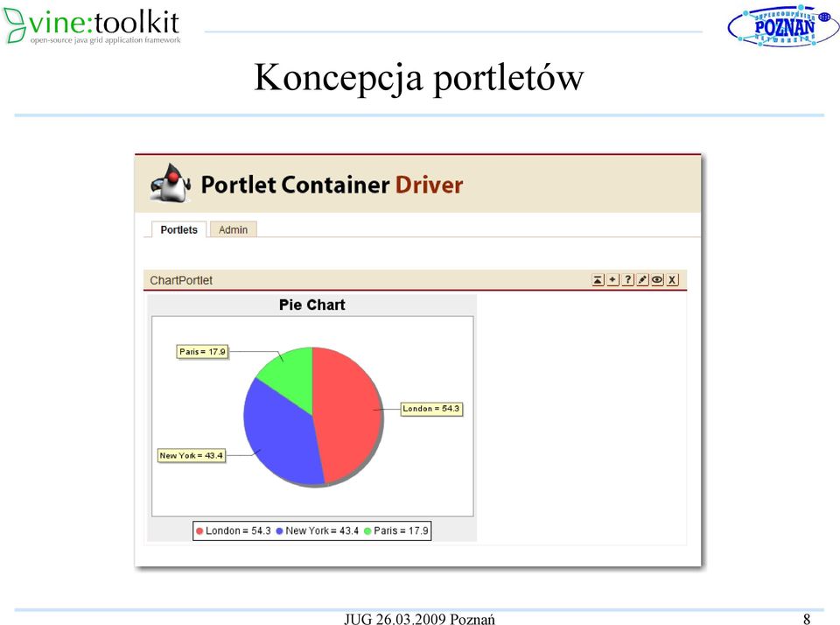Minimize the ChartPortlet window
This screenshot has height=625, width=840.
pos(598,280)
